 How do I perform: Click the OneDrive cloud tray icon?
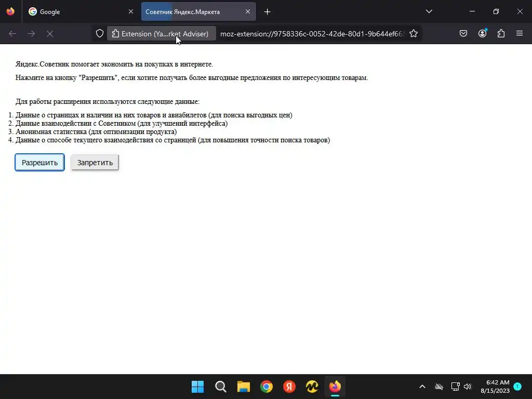click(x=439, y=387)
